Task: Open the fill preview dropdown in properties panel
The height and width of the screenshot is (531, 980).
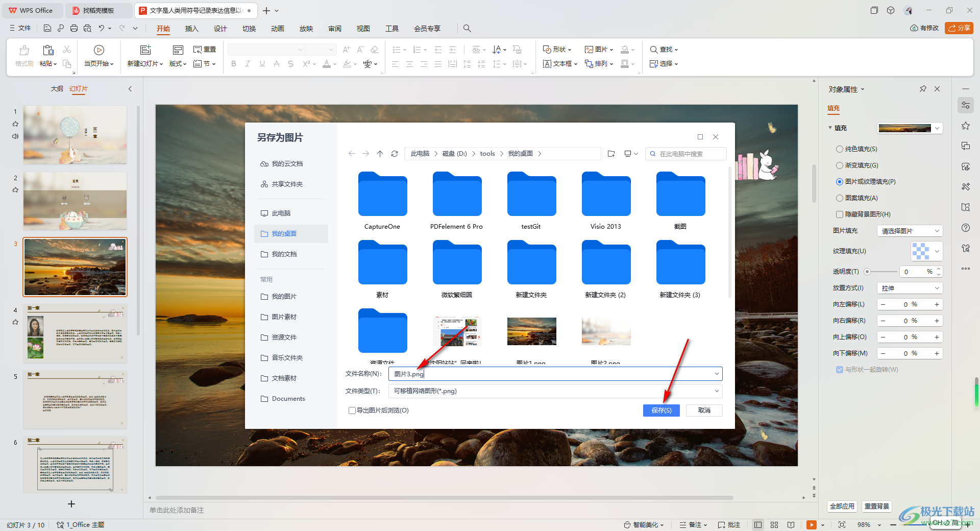Action: (x=910, y=128)
